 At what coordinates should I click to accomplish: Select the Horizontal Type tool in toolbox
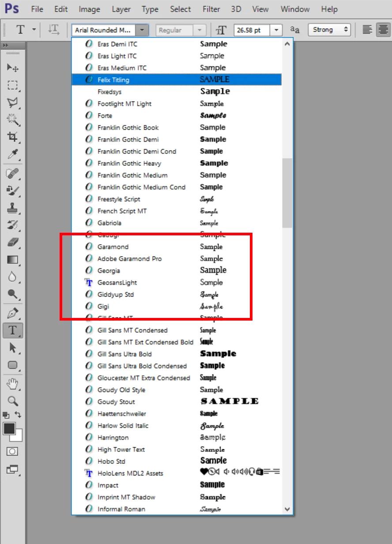[13, 330]
